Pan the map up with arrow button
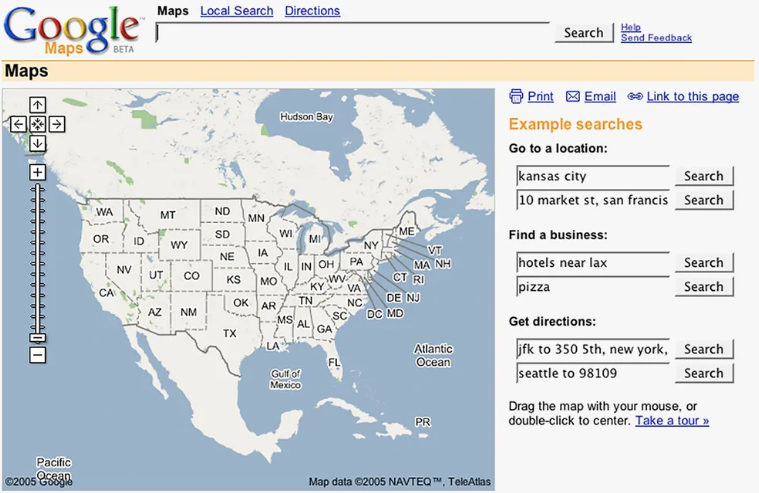759x493 pixels. pyautogui.click(x=38, y=105)
